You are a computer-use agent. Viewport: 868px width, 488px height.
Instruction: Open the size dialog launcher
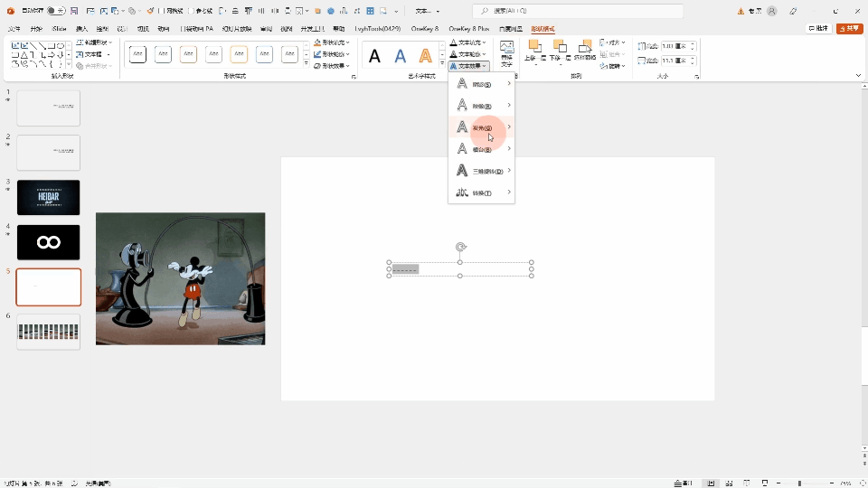coord(696,77)
